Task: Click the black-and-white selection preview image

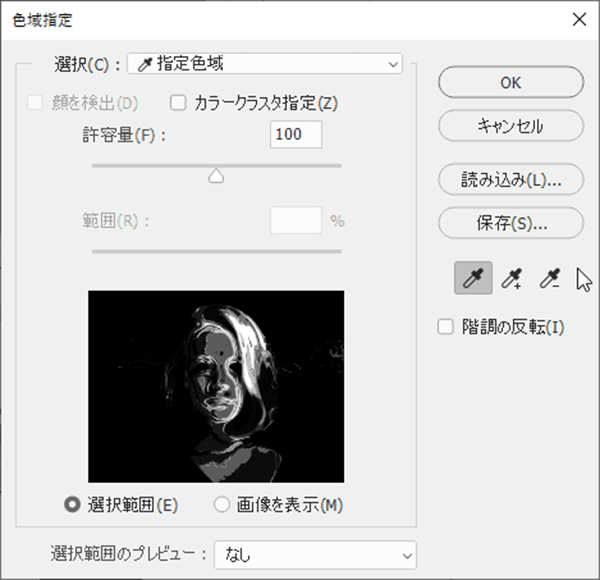Action: 216,386
